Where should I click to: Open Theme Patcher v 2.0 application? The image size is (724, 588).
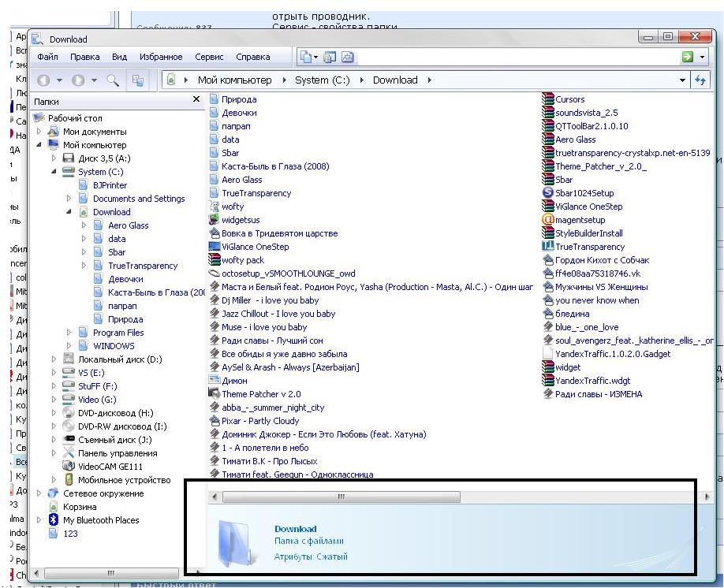click(x=261, y=394)
